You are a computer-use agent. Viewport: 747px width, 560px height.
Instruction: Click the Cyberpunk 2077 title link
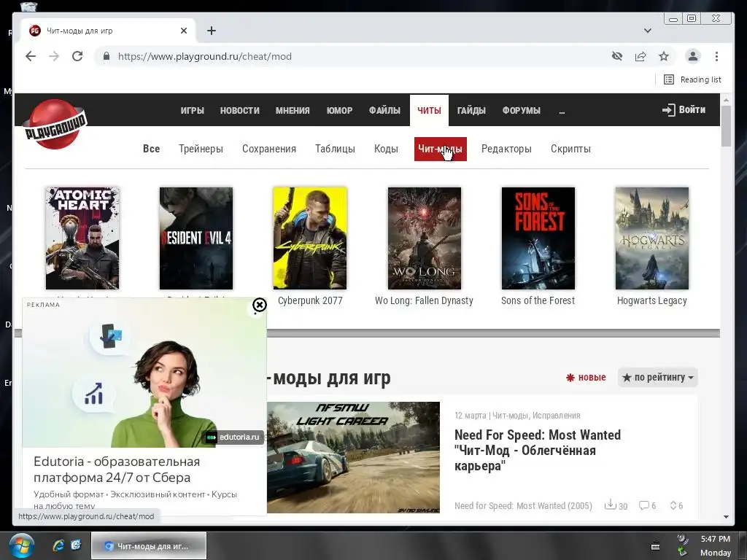(x=310, y=300)
